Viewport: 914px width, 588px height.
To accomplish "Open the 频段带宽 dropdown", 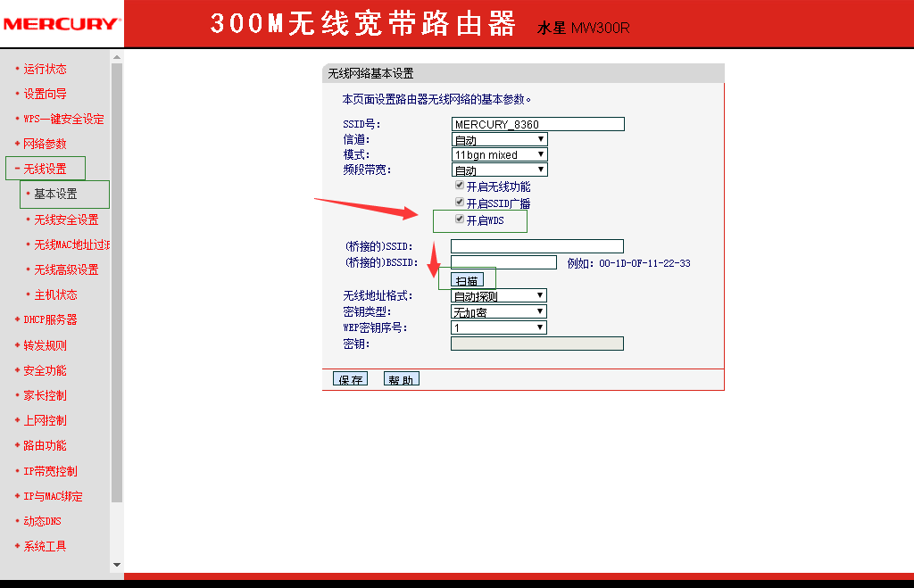I will [500, 170].
